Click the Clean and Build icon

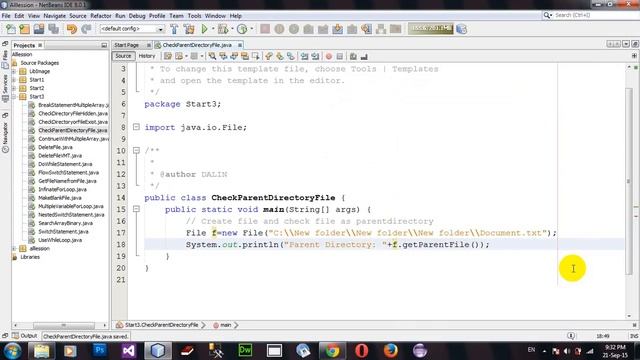point(189,29)
